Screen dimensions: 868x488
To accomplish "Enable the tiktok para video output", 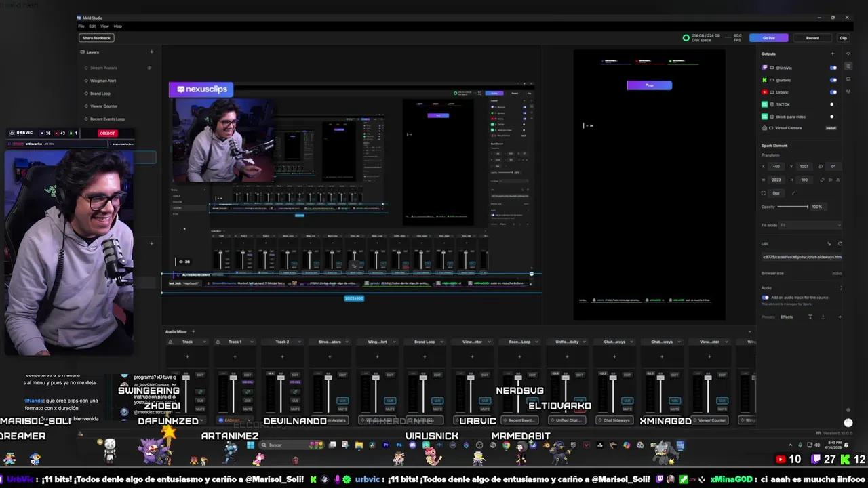I will (x=833, y=117).
